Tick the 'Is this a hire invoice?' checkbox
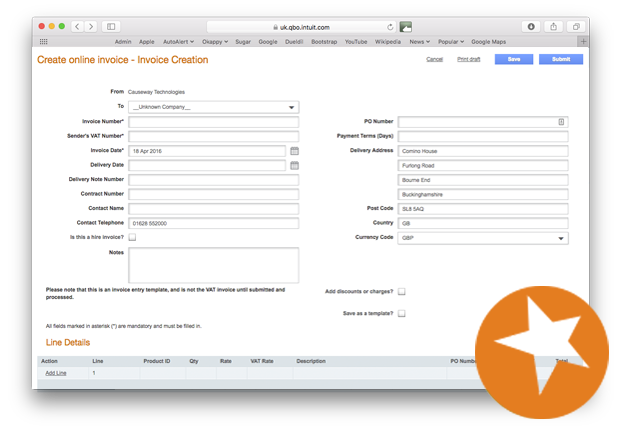 click(x=132, y=237)
